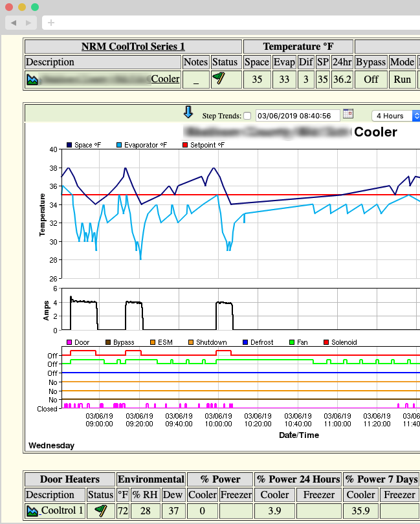Toggle the Step Trends checkbox
The width and height of the screenshot is (420, 524).
click(247, 116)
